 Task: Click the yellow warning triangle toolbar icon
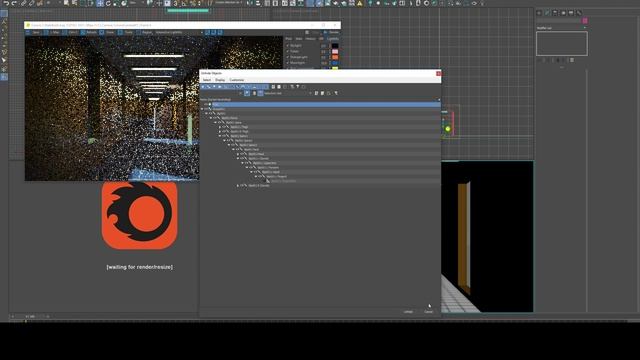[x=360, y=3]
